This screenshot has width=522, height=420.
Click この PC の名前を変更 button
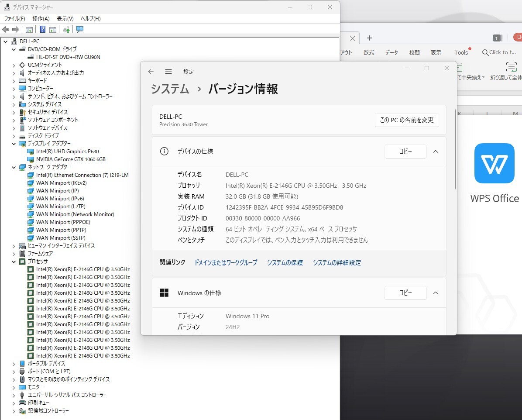(x=407, y=120)
